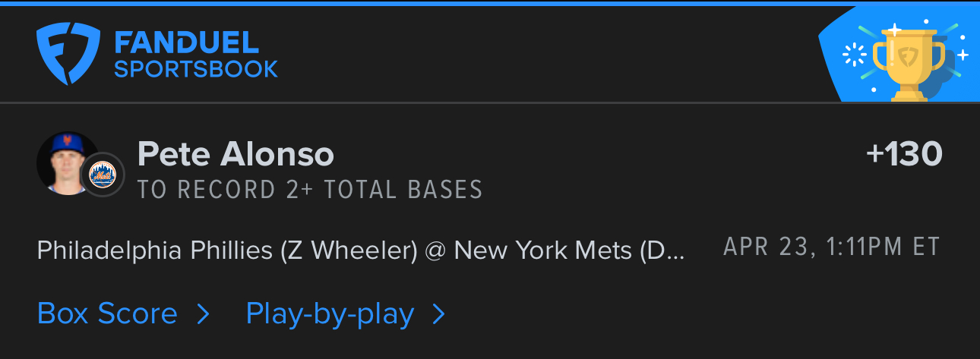Viewport: 980px width, 359px height.
Task: Open Pete Alonso's headshot photo
Action: [67, 163]
